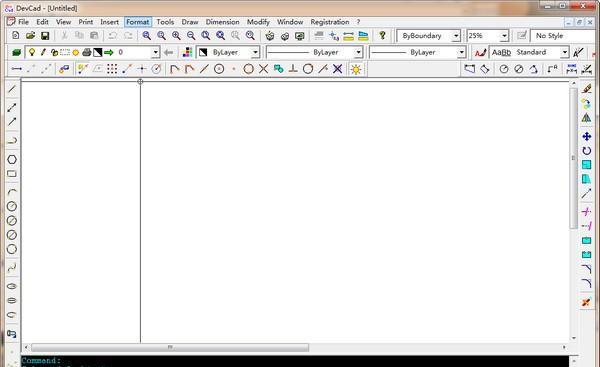Select the Rotate tool in right toolbar
This screenshot has width=600, height=367.
pos(587,150)
